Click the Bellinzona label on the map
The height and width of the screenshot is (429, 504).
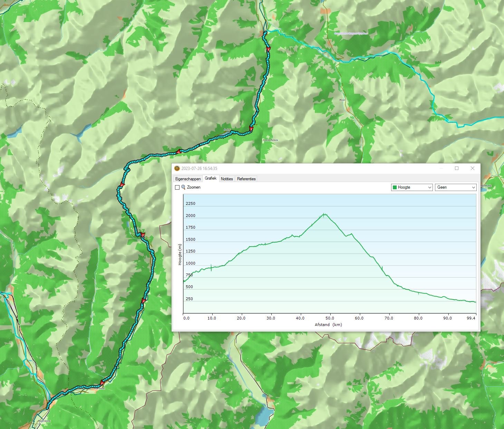(45, 421)
